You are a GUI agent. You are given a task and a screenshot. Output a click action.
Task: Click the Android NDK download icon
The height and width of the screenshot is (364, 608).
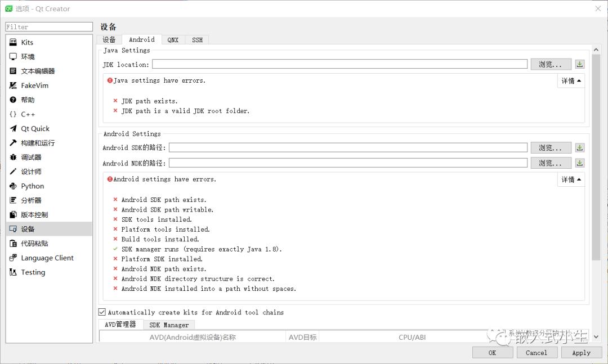pyautogui.click(x=580, y=163)
